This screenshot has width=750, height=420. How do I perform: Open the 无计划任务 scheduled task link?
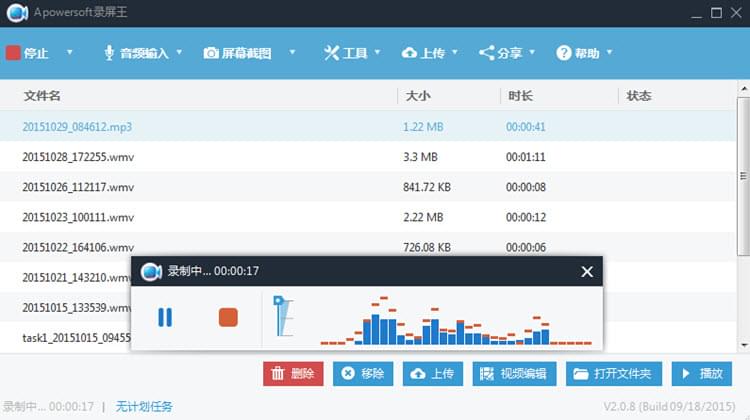144,407
